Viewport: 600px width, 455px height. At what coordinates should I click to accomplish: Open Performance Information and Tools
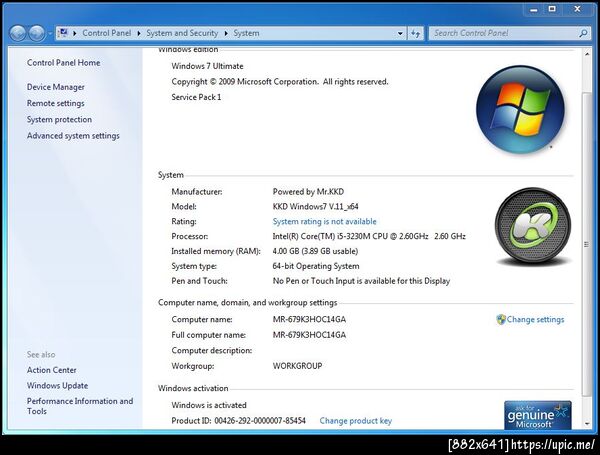(x=80, y=406)
